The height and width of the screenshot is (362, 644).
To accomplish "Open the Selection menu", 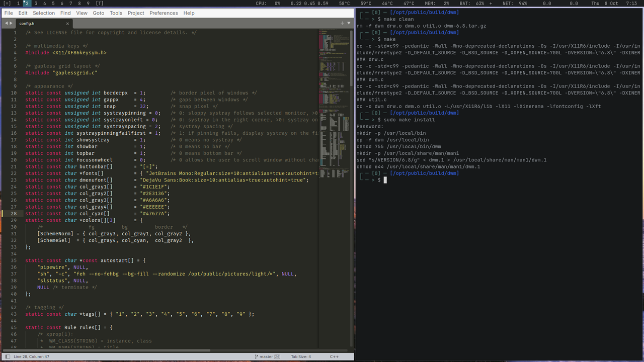I will (44, 13).
